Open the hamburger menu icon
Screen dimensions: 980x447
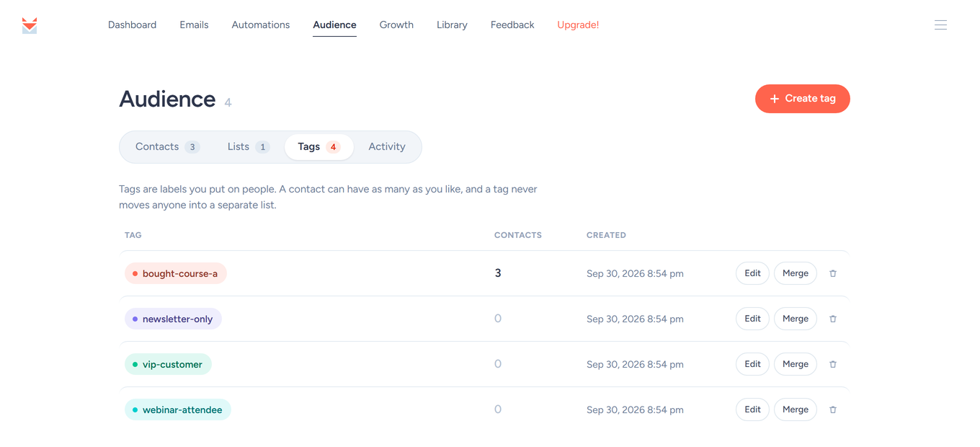[940, 25]
